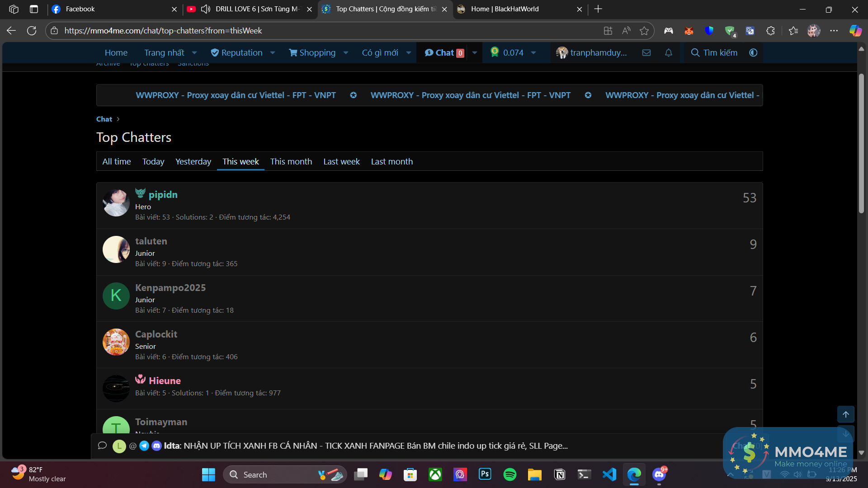Image resolution: width=868 pixels, height=488 pixels.
Task: Click the scroll-to-top arrow button
Action: [x=845, y=414]
